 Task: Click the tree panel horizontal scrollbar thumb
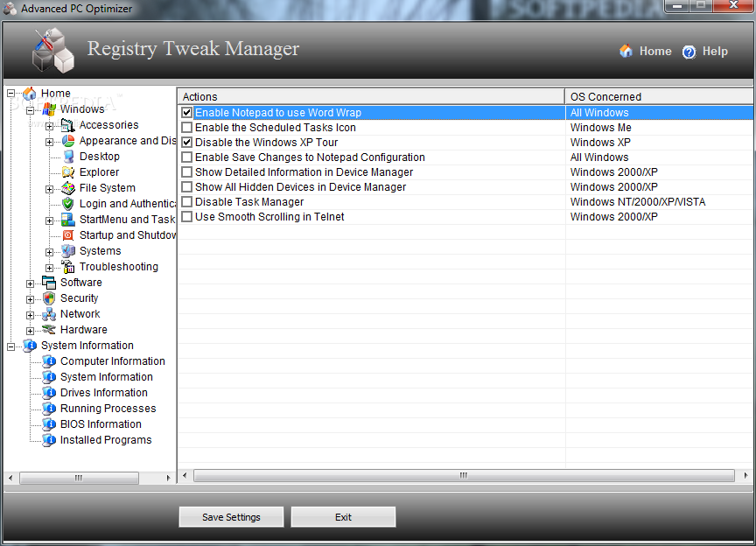pos(79,478)
